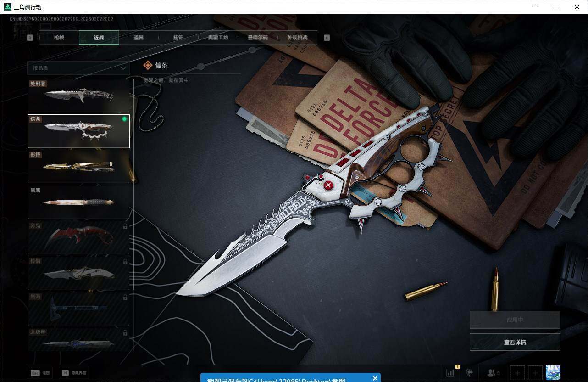Click the second empty squad slot plus
This screenshot has height=382, width=588.
535,373
